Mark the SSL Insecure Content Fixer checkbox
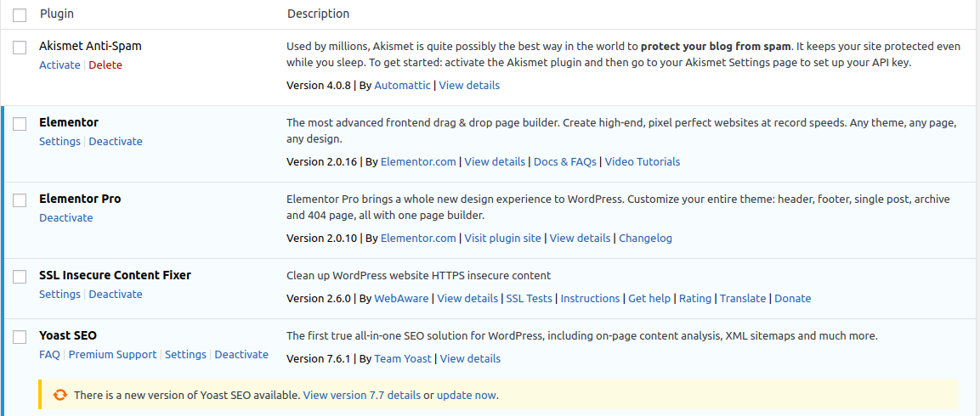Image resolution: width=980 pixels, height=416 pixels. pyautogui.click(x=20, y=277)
